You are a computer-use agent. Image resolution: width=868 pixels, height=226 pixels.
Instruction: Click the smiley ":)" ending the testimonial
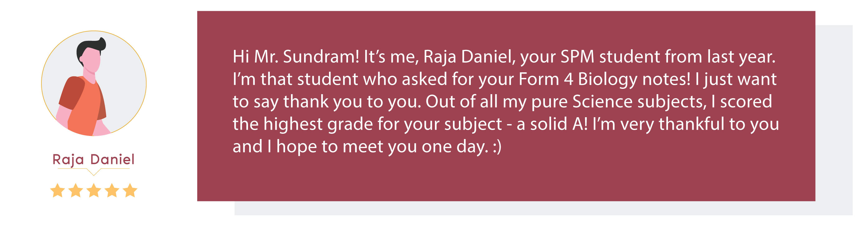(497, 147)
